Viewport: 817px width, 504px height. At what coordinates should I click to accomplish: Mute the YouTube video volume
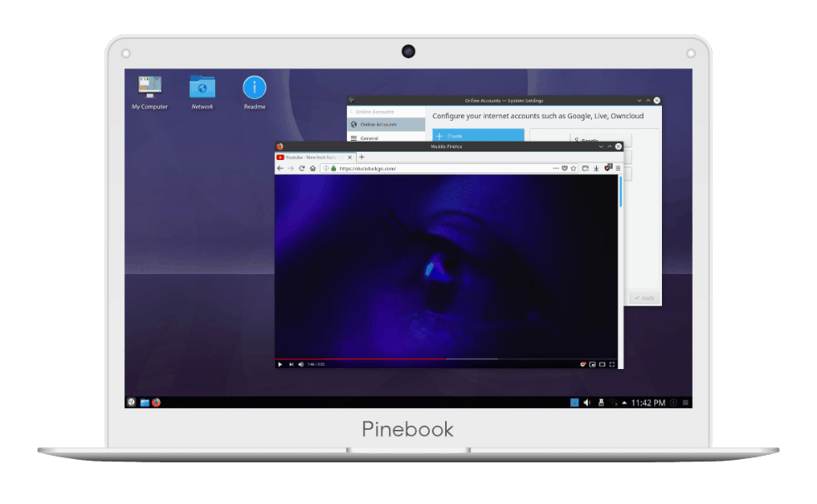299,364
